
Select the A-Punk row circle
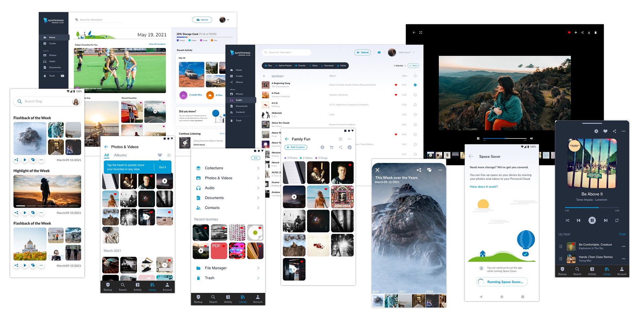[x=415, y=95]
